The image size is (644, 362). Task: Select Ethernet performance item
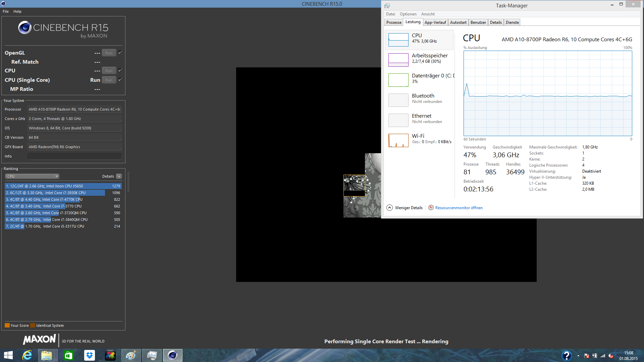coord(419,120)
